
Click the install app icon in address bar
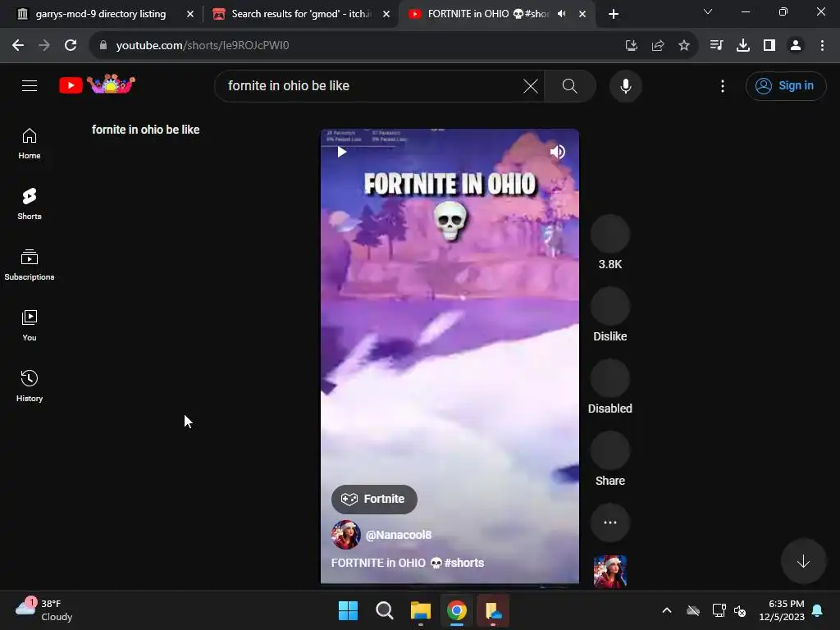631,46
